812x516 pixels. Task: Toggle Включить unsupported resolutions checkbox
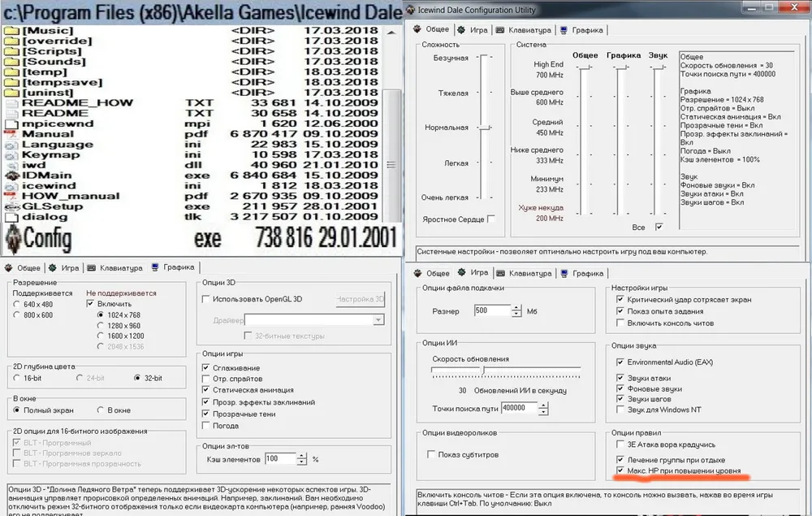pos(91,304)
